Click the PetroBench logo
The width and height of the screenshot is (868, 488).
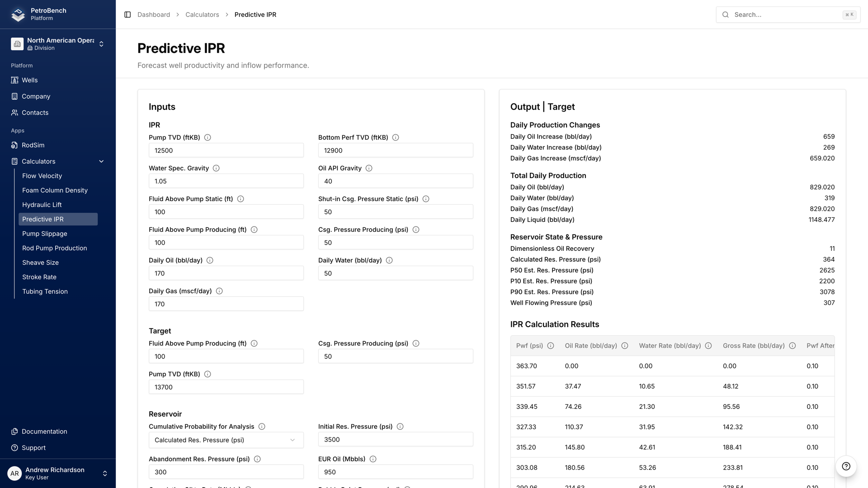(x=17, y=14)
